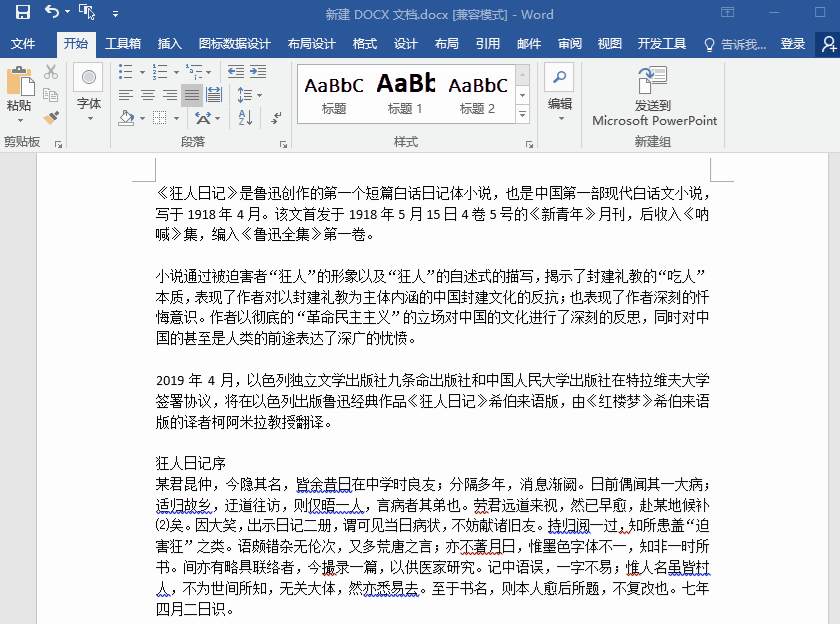Open the 文件 menu
The width and height of the screenshot is (840, 624).
[23, 44]
